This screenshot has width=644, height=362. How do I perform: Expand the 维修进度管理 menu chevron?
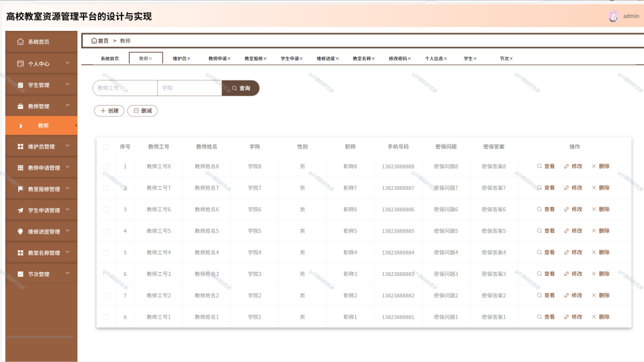click(x=67, y=231)
